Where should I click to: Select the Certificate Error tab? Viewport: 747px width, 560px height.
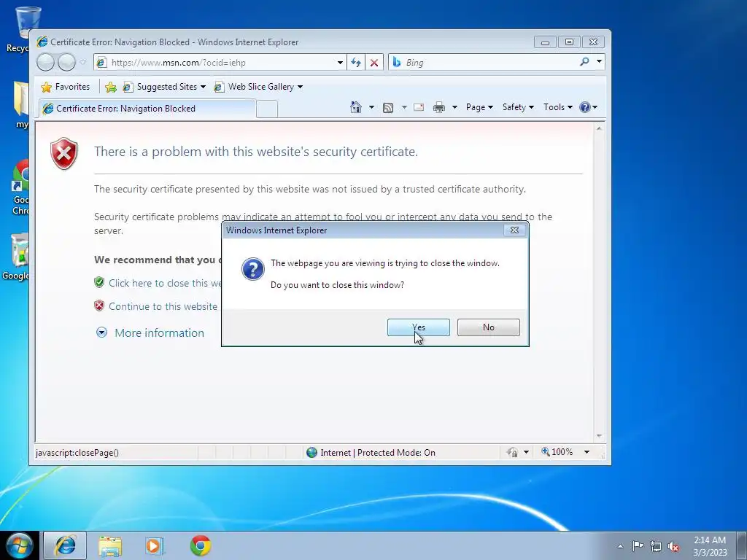tap(147, 109)
